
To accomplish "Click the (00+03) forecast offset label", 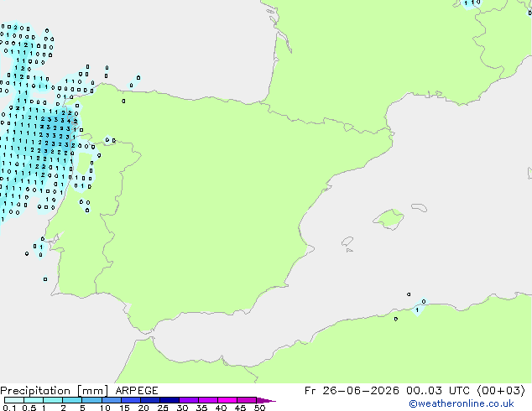I will tap(501, 391).
